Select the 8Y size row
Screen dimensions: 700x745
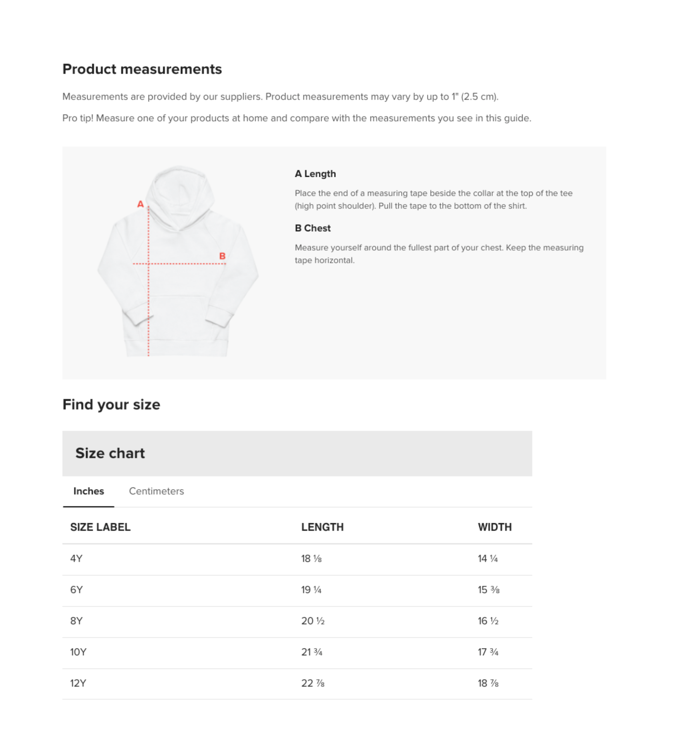pyautogui.click(x=297, y=622)
